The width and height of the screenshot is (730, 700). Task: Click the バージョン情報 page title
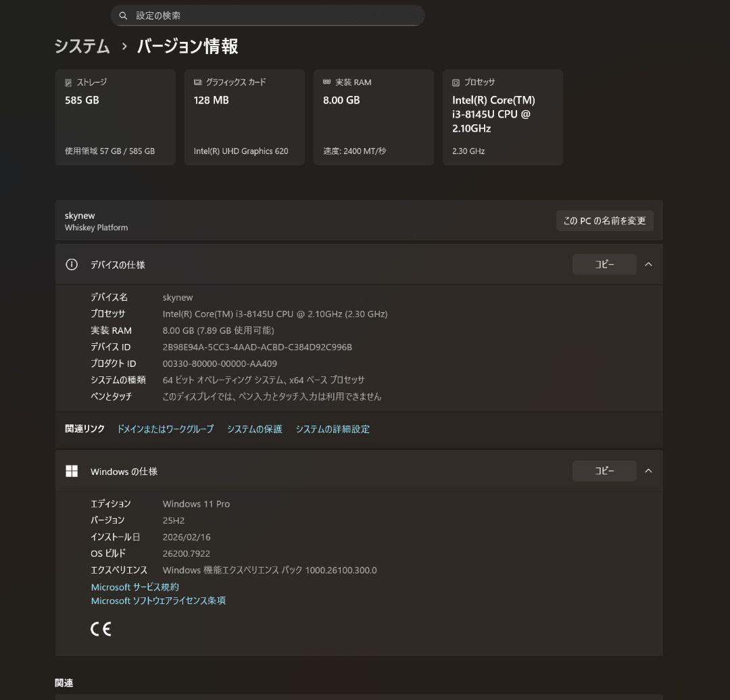[188, 46]
